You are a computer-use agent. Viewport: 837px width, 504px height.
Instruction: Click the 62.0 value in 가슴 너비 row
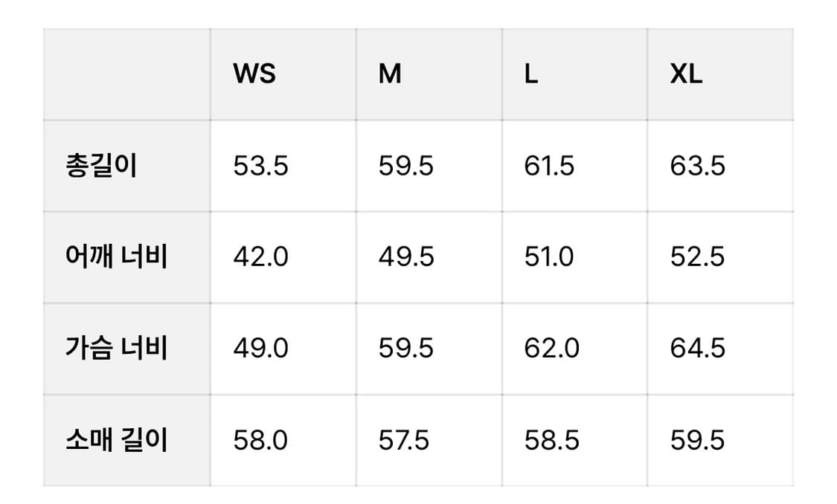coord(551,348)
